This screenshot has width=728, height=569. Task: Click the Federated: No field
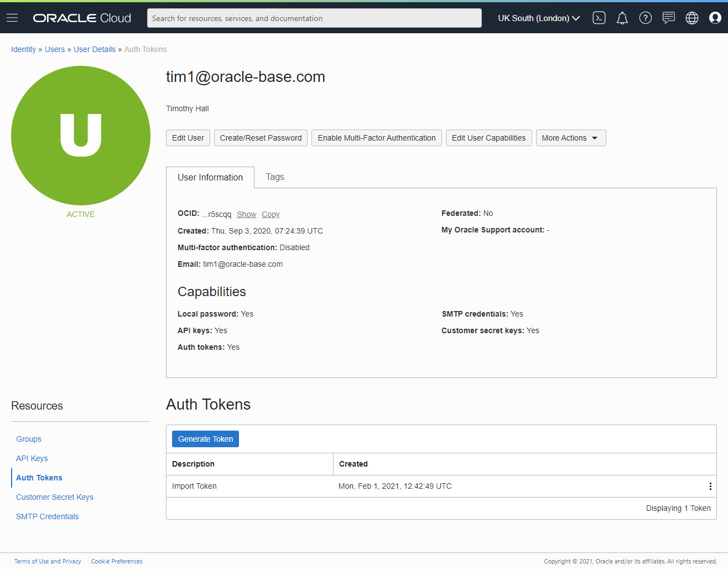467,213
